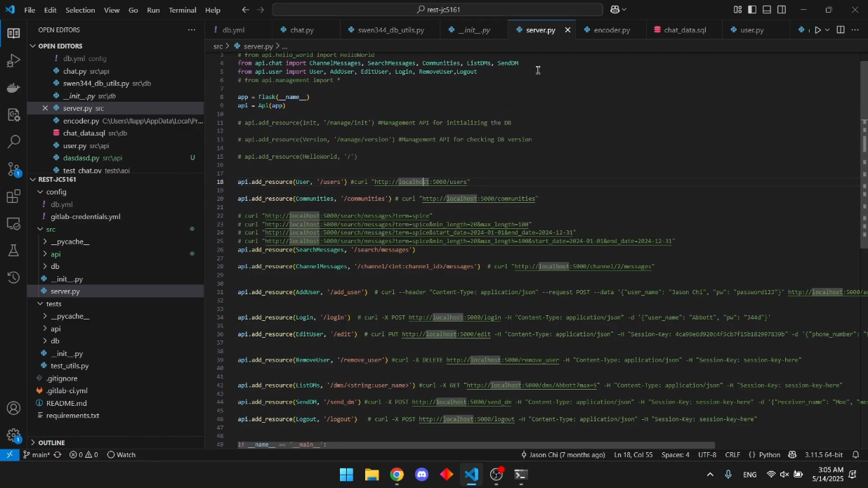Run the Python file with play button
Viewport: 868px width, 488px height.
[817, 30]
